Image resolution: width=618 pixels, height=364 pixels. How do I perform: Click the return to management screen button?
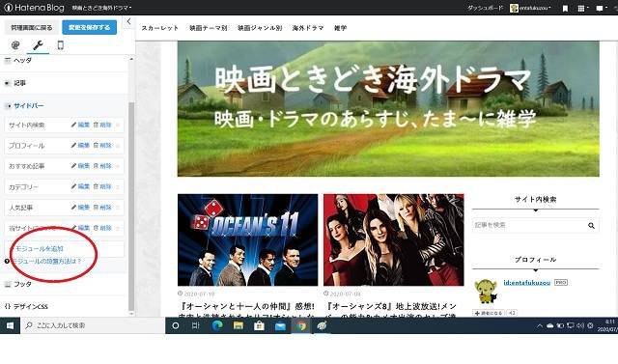coord(32,28)
